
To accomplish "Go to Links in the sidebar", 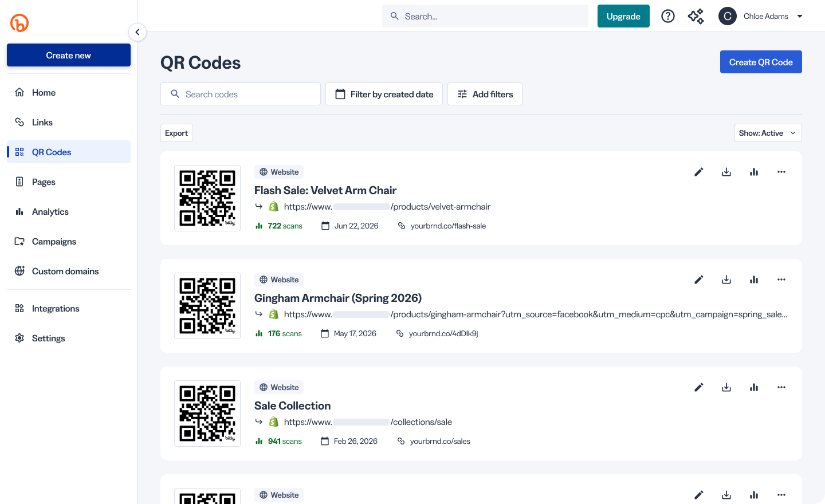I will coord(69,122).
